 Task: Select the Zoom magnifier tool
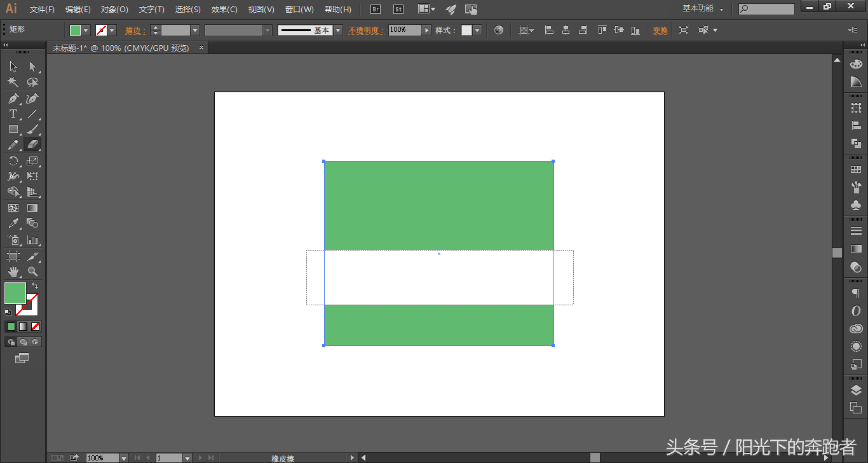click(x=32, y=272)
